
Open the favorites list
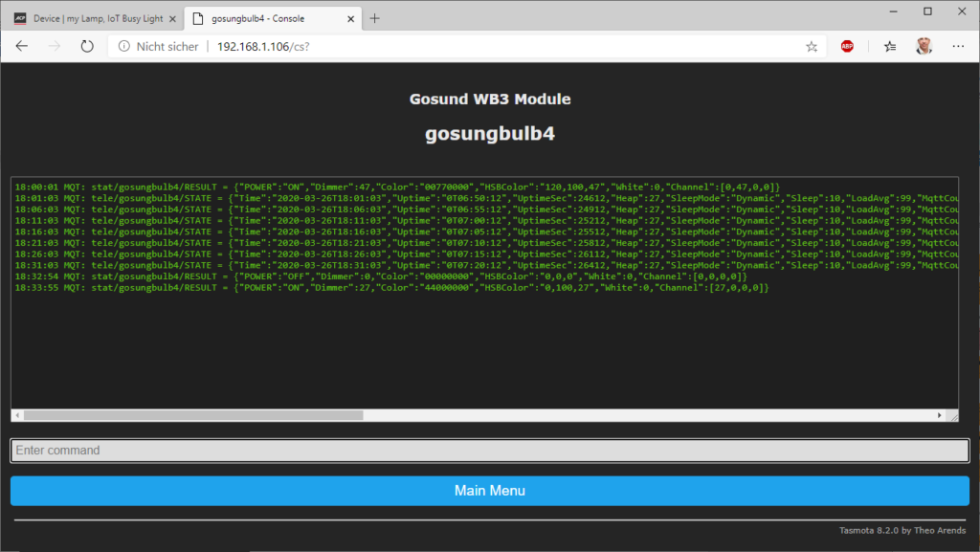tap(890, 46)
